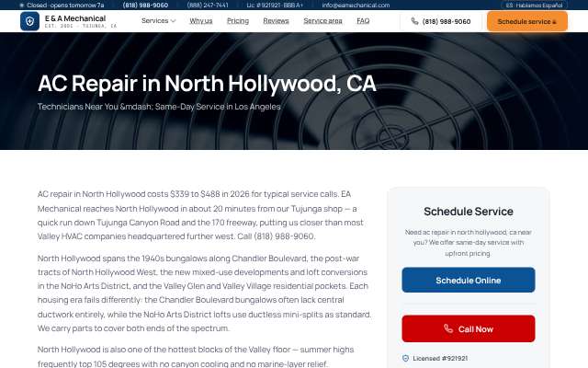Click the E & A Mechanical brand name
This screenshot has height=368, width=588.
coord(75,18)
